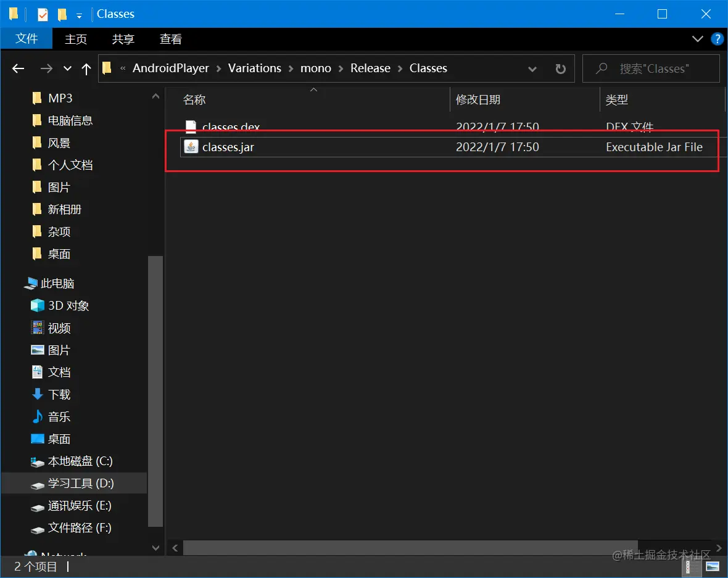Viewport: 728px width, 578px height.
Task: Click the search Classes input field
Action: [x=651, y=68]
